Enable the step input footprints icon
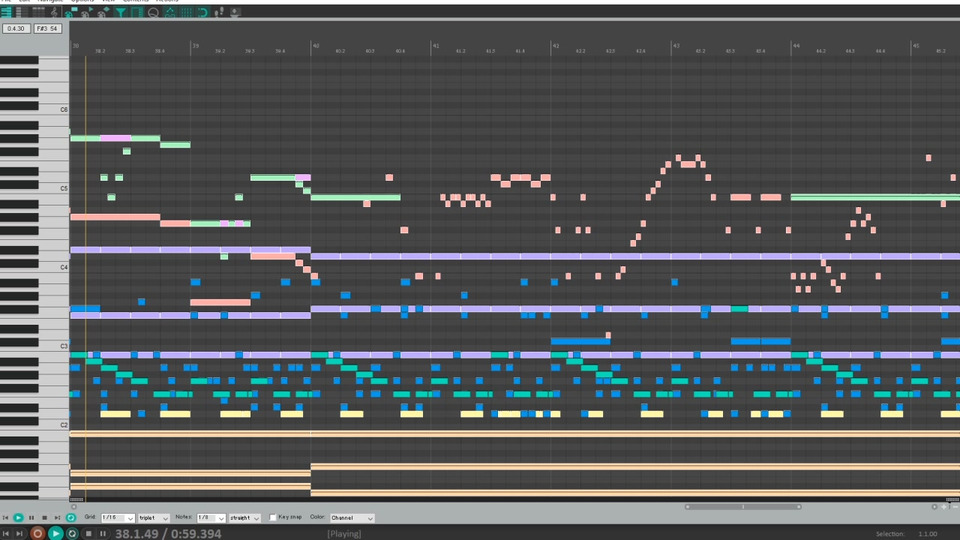960x540 pixels. click(x=219, y=12)
